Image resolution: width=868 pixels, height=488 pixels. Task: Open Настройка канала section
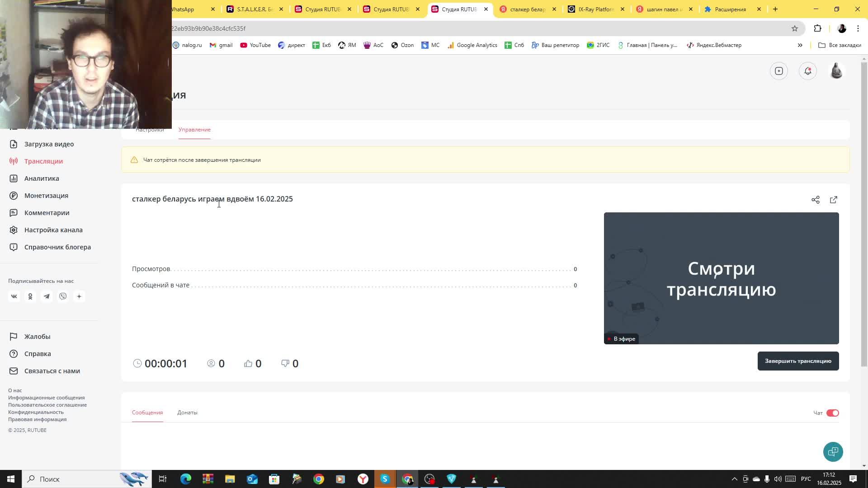point(53,230)
